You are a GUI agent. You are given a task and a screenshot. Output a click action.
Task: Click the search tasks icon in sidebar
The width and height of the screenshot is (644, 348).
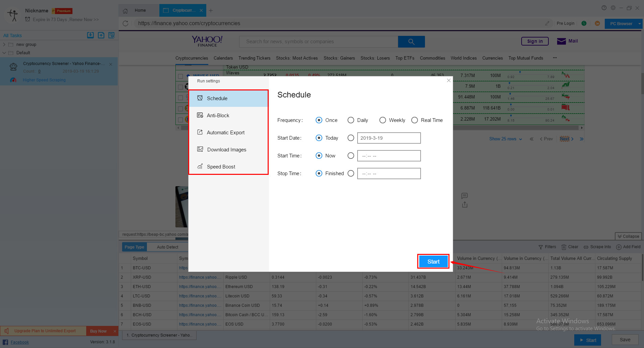(x=112, y=35)
